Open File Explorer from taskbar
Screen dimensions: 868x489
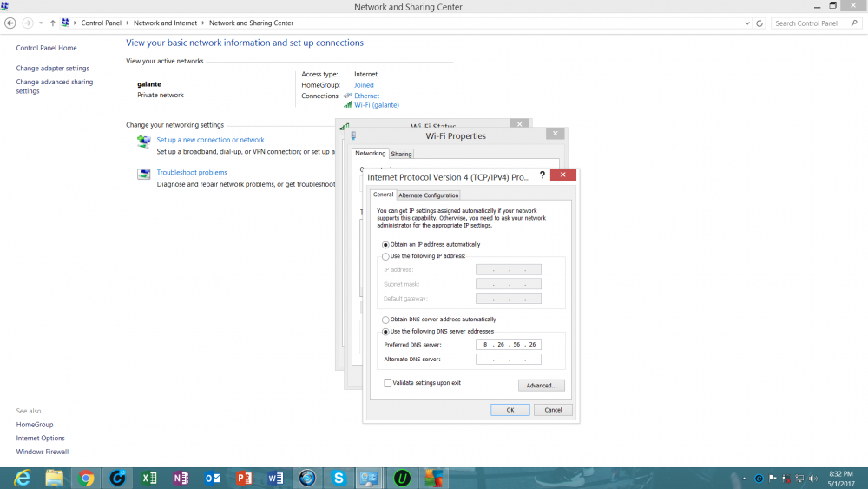[x=54, y=478]
